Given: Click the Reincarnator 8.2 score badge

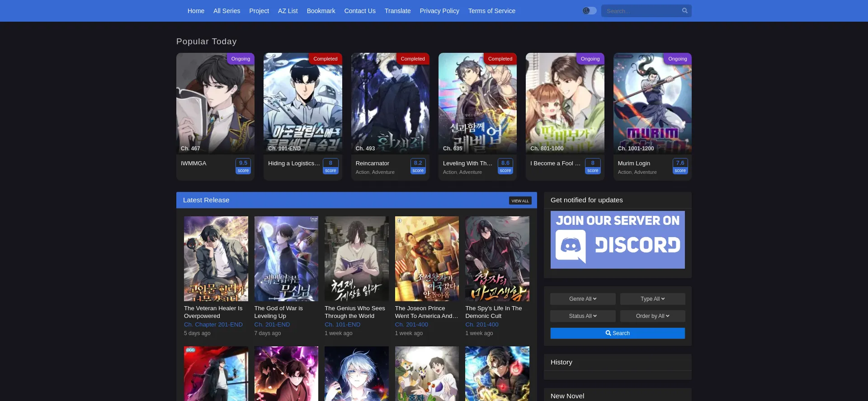Looking at the screenshot, I should click(418, 166).
